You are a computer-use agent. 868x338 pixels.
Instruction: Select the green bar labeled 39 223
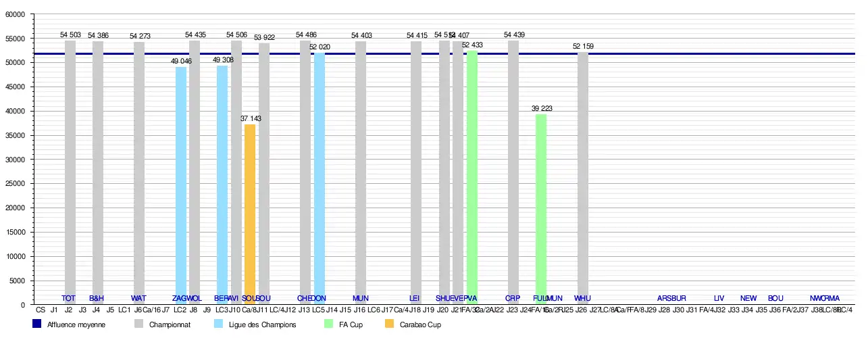click(x=541, y=203)
